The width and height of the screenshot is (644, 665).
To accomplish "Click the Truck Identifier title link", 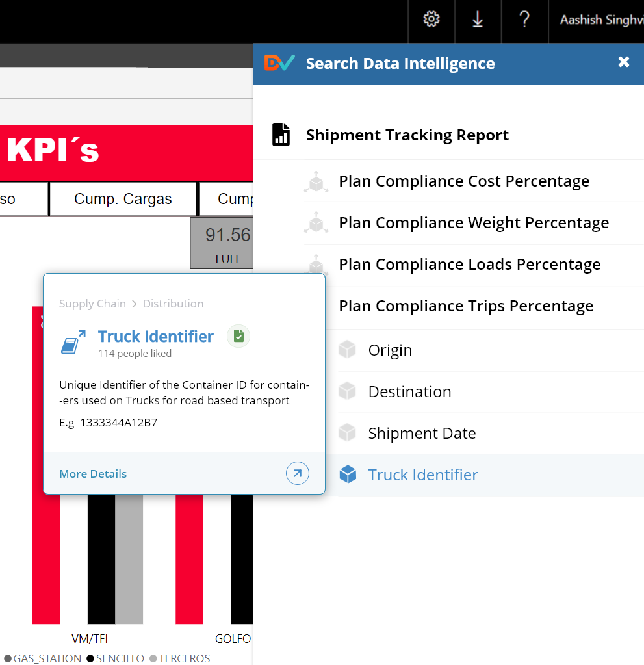I will 156,336.
